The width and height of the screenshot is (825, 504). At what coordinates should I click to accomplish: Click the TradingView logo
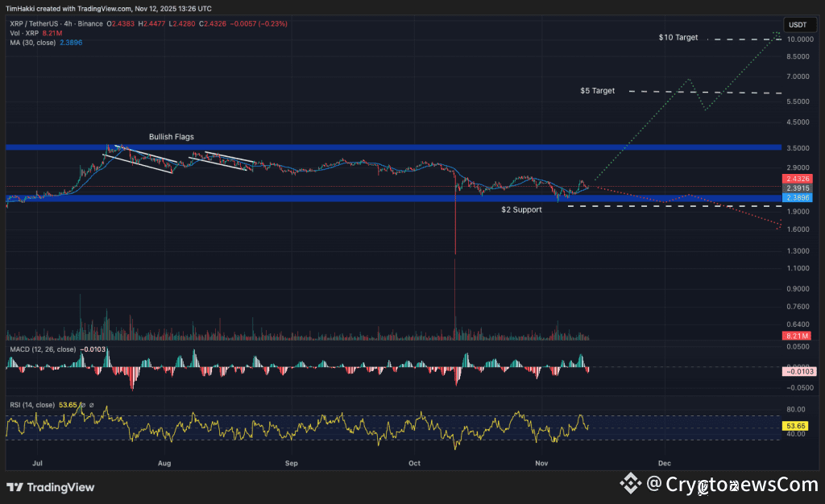[48, 487]
